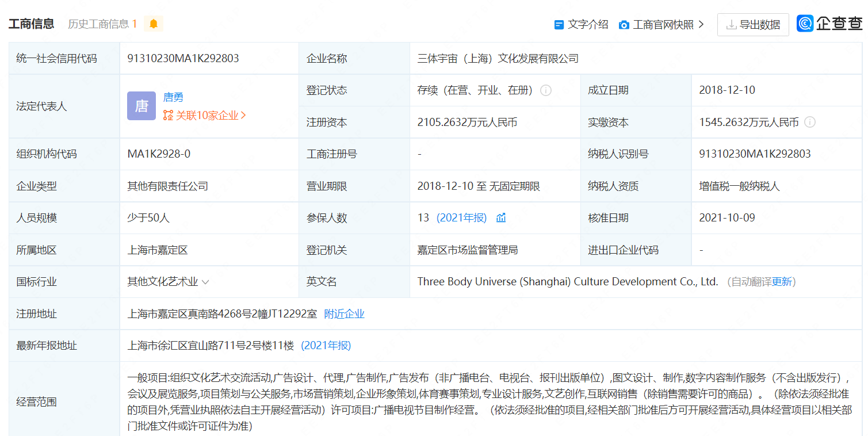Click registered capital 2105.2632万元人民币
The height and width of the screenshot is (436, 868).
(x=468, y=122)
